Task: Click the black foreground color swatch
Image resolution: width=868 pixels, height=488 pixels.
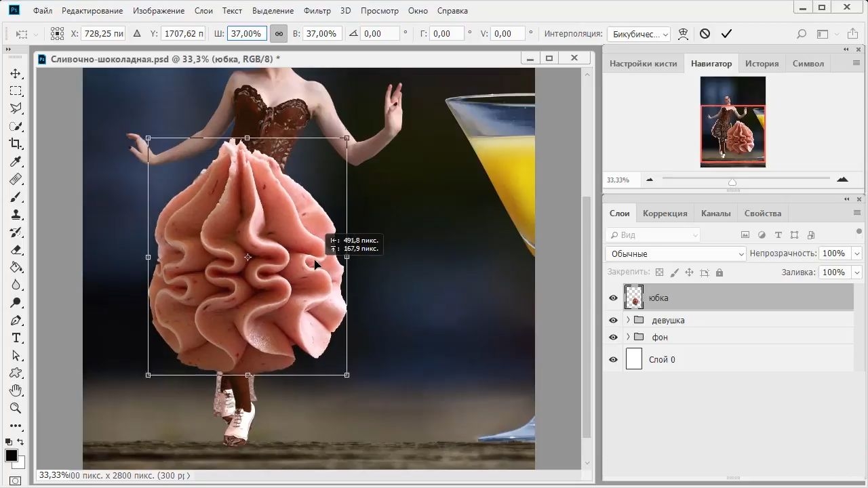Action: 12,455
